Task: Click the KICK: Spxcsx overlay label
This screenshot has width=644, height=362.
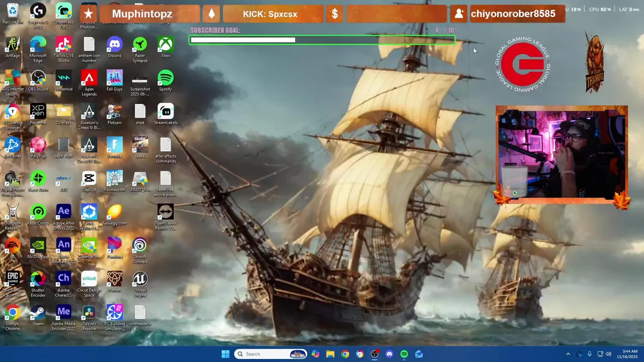Action: pyautogui.click(x=270, y=14)
